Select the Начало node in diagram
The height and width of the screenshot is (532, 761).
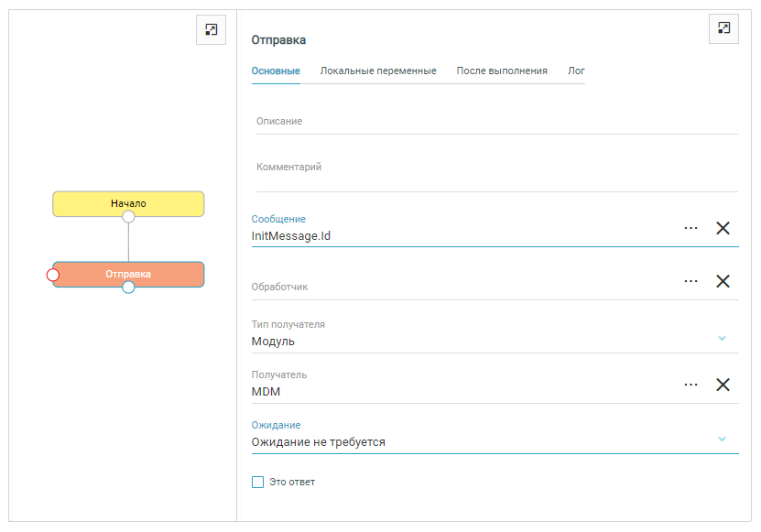(x=128, y=202)
